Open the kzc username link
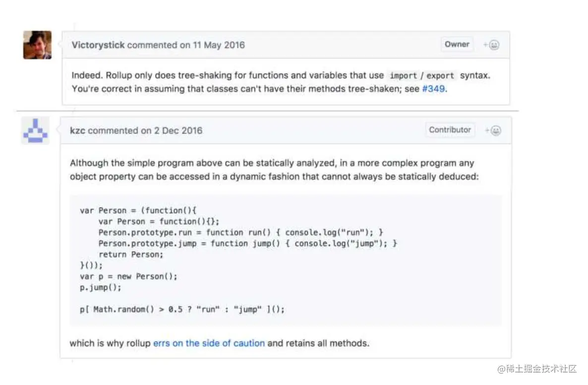Viewport: 588px width, 385px height. 77,130
